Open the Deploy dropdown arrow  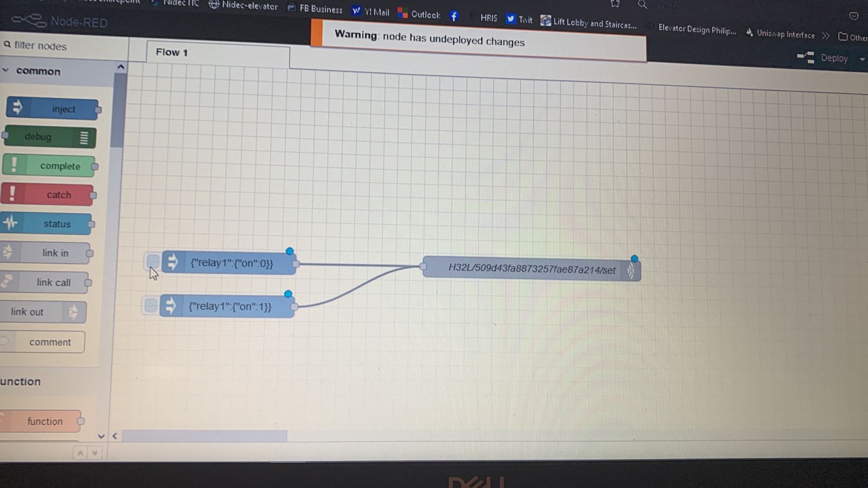861,59
